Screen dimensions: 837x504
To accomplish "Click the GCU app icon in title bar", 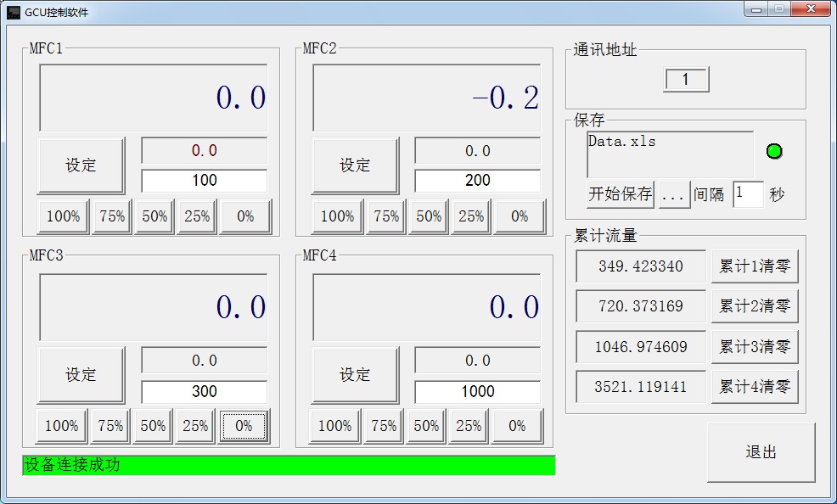I will 14,13.
